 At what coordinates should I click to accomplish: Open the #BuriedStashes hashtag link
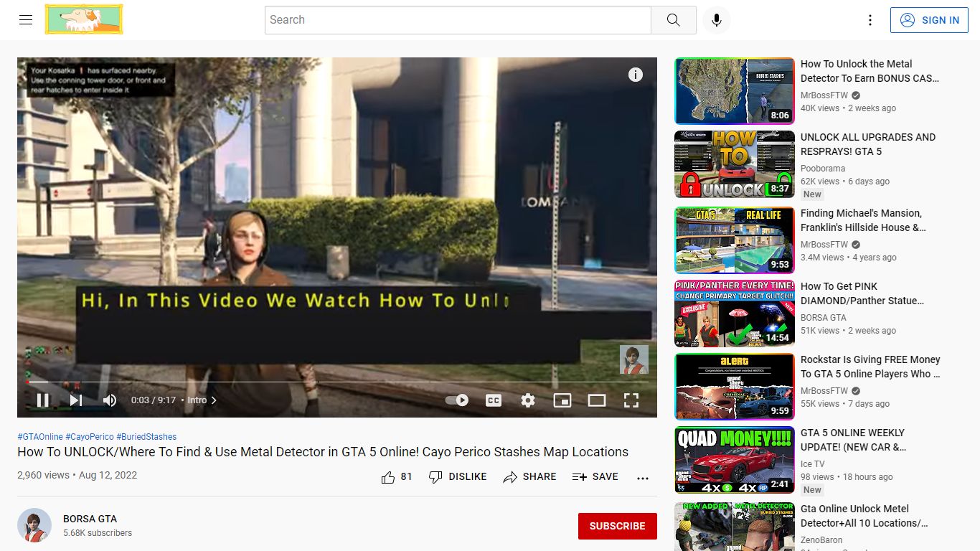tap(146, 437)
